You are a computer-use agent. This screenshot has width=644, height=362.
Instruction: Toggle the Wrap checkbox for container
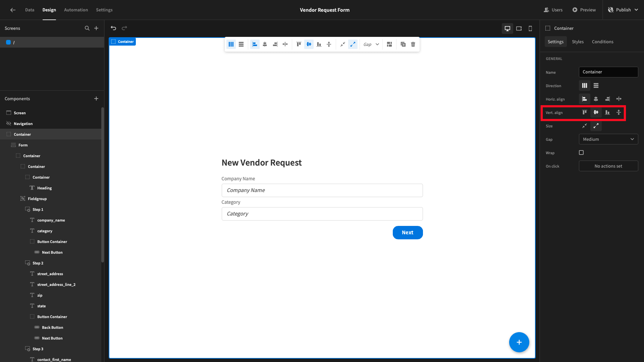click(581, 152)
